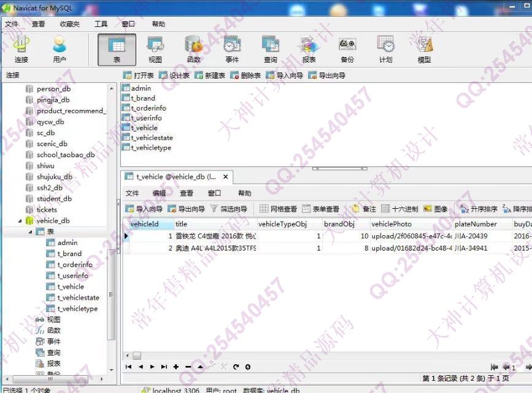The width and height of the screenshot is (532, 393).
Task: Click 导出向导 in the object list toolbar
Action: pyautogui.click(x=326, y=76)
